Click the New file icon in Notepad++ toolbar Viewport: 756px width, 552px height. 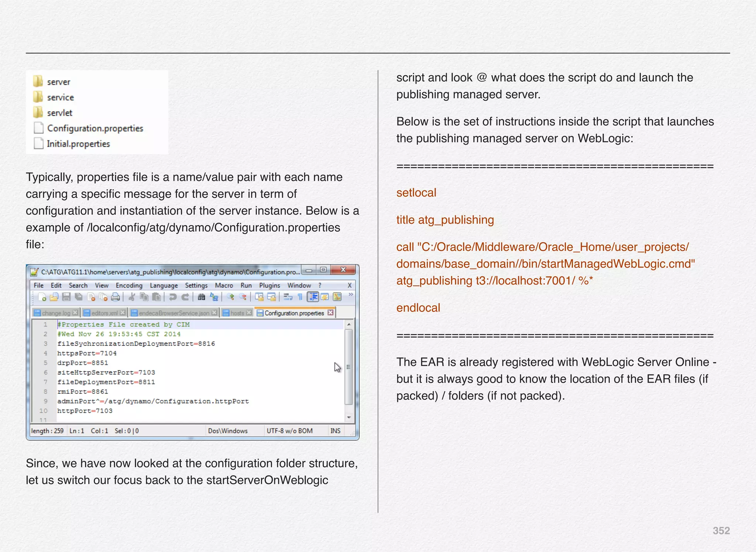coord(42,297)
